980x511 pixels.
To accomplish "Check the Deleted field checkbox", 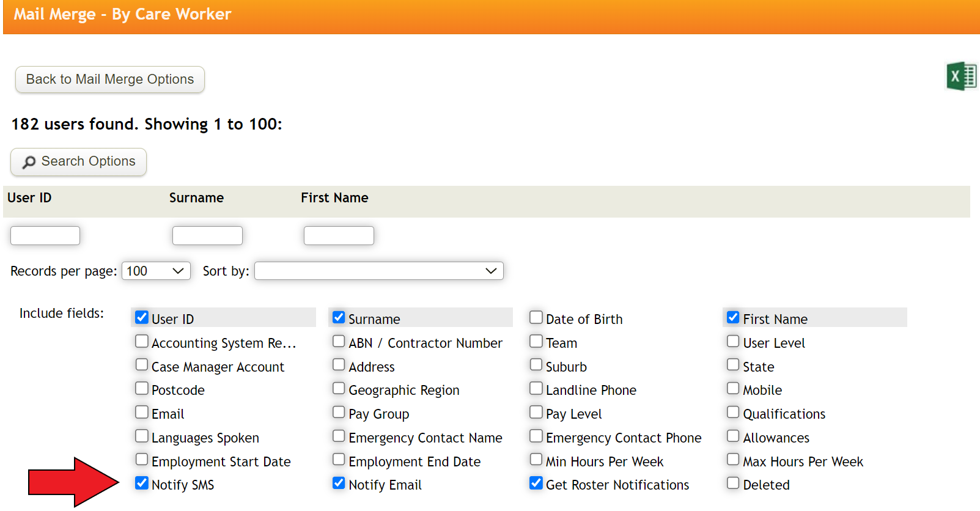I will point(733,483).
